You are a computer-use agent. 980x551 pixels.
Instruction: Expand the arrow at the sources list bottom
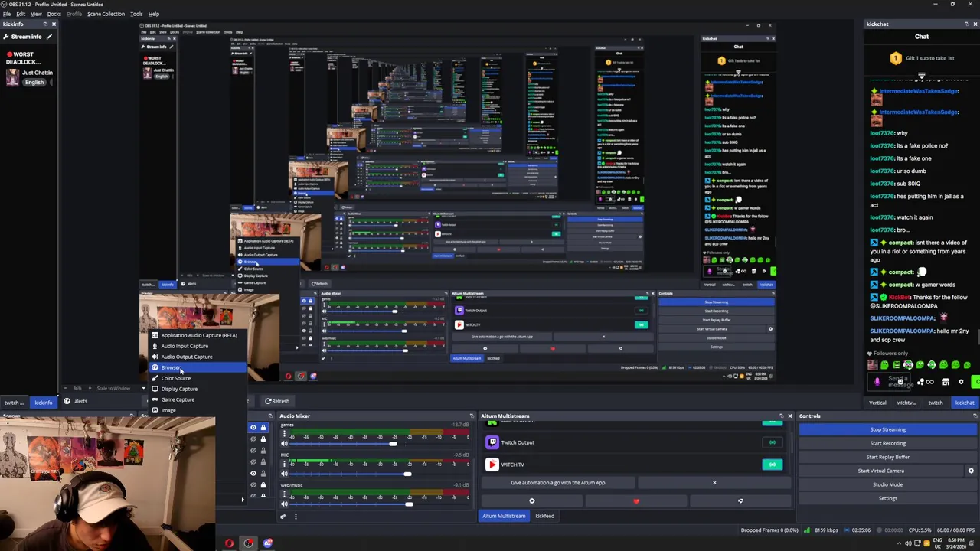tap(243, 500)
